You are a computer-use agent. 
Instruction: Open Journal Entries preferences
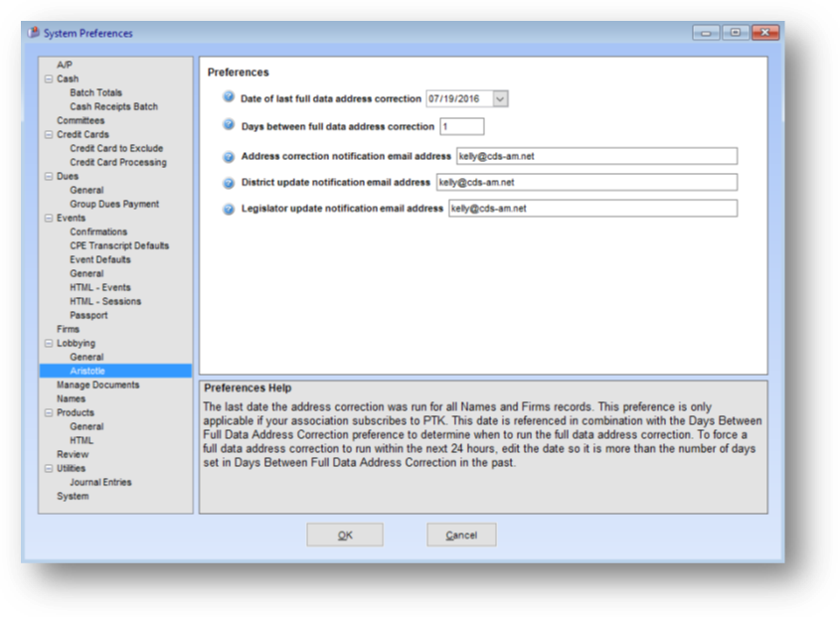[100, 483]
